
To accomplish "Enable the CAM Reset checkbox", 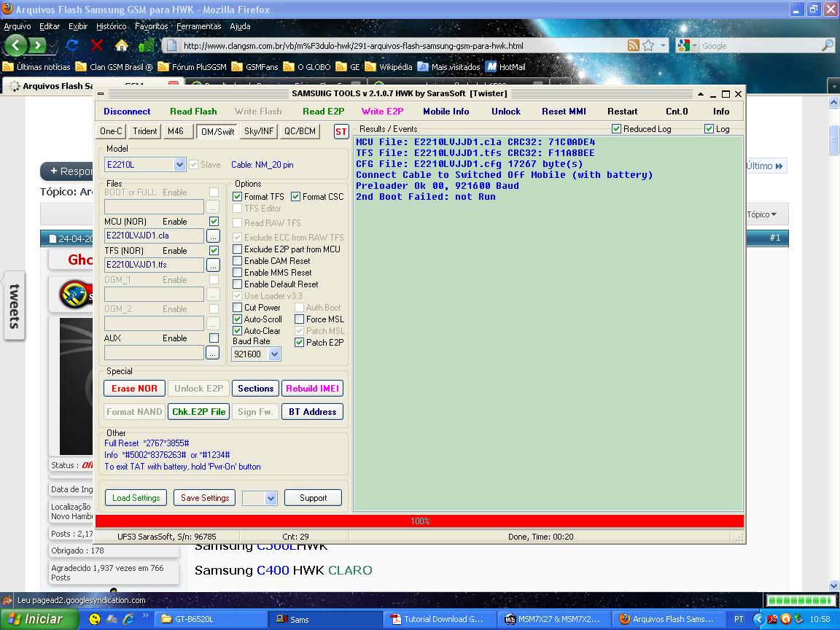I will 237,261.
